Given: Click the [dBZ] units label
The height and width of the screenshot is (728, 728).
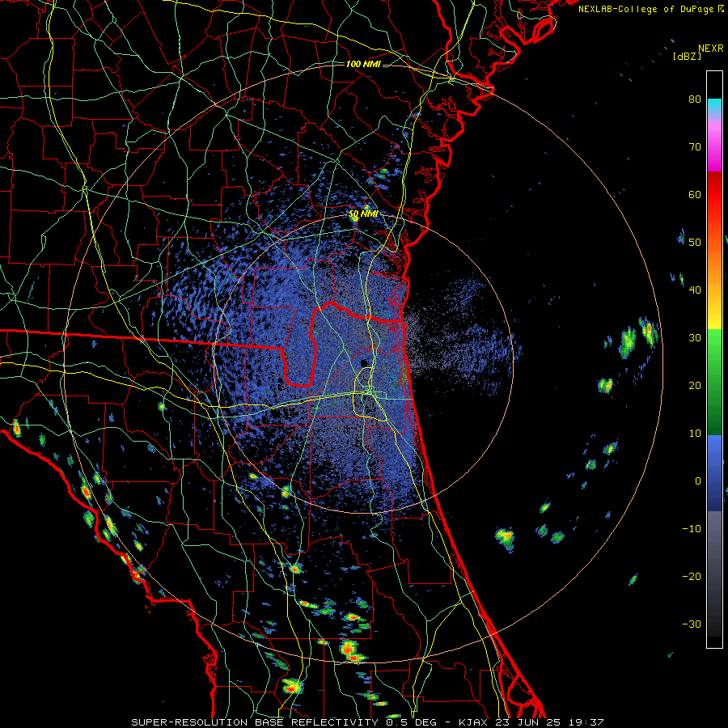Looking at the screenshot, I should click(687, 56).
